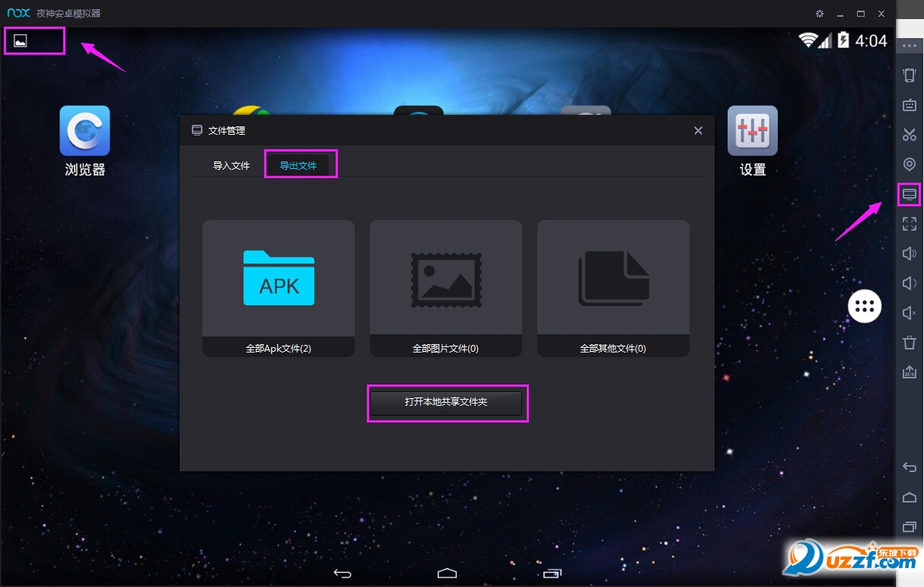Click the file manager computer icon in sidebar
The height and width of the screenshot is (587, 924).
(x=909, y=194)
